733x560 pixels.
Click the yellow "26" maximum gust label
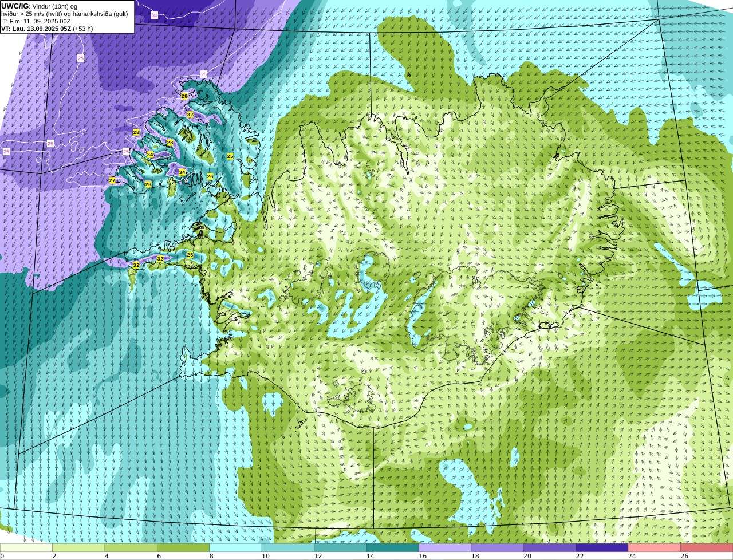[x=210, y=176]
